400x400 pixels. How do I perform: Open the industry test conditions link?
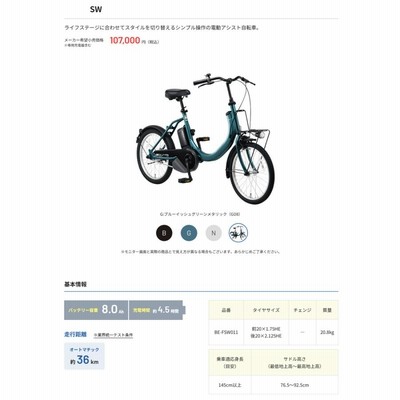(113, 335)
